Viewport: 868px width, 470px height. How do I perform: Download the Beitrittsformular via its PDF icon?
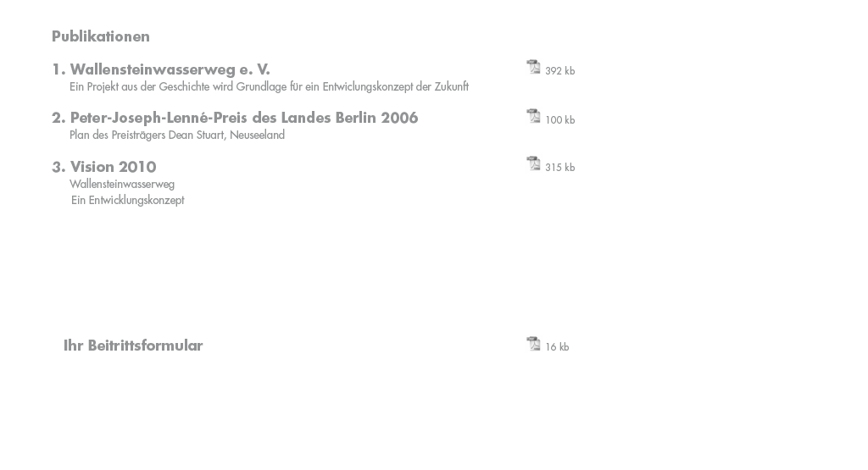pos(533,343)
